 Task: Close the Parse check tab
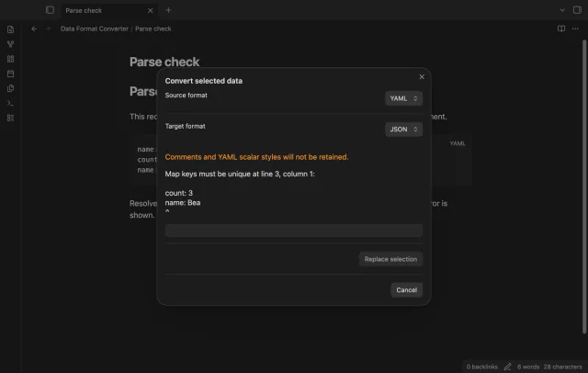click(x=150, y=10)
